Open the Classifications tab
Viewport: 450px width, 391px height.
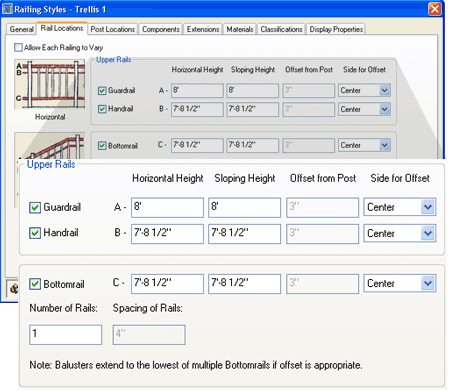pos(281,29)
